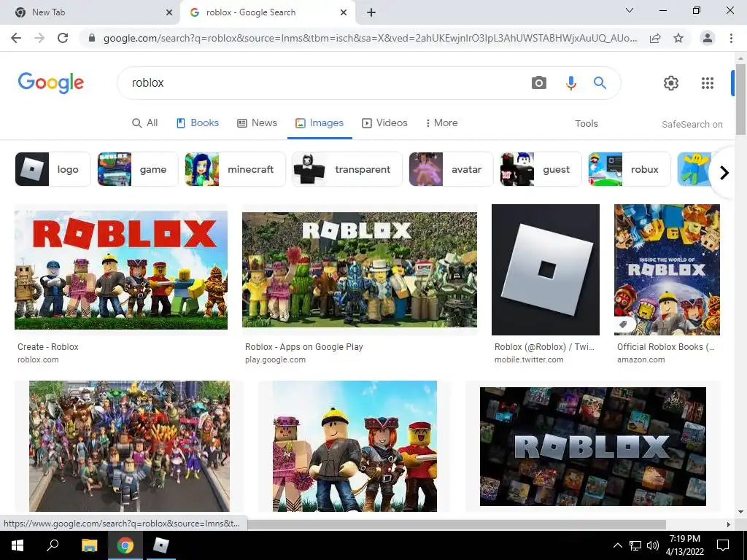The height and width of the screenshot is (560, 747).
Task: Click the roblox.com source link
Action: [38, 359]
